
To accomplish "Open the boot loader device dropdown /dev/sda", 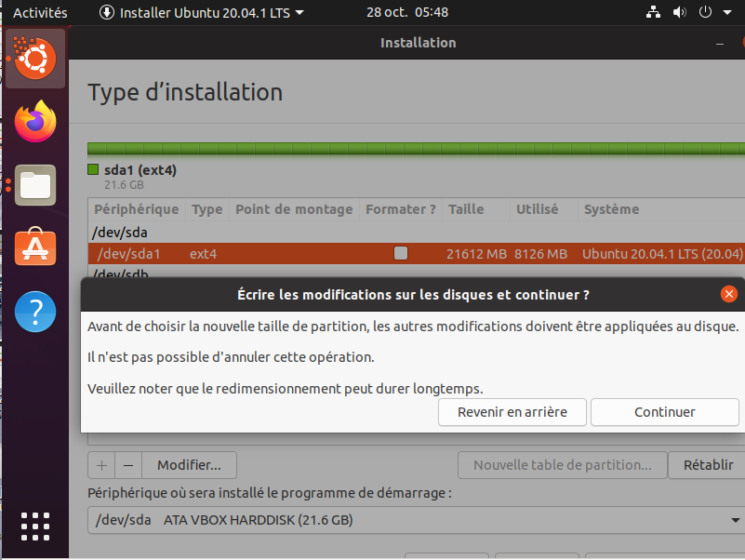I will (416, 520).
